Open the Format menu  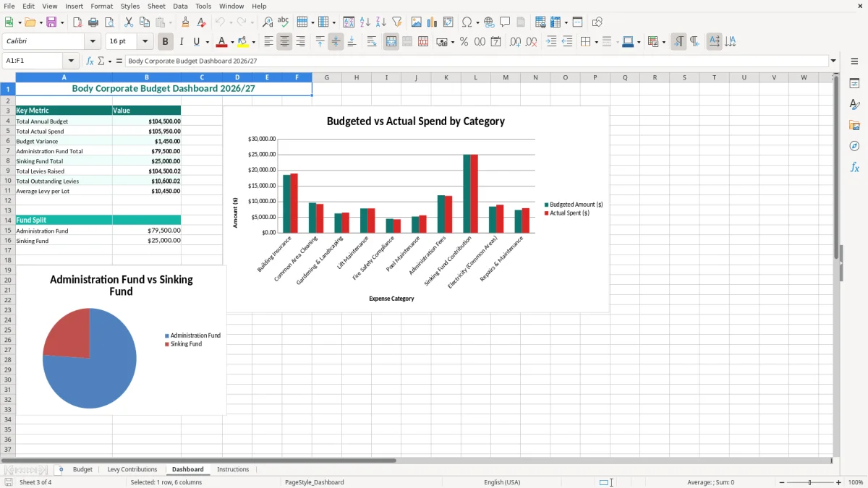101,6
